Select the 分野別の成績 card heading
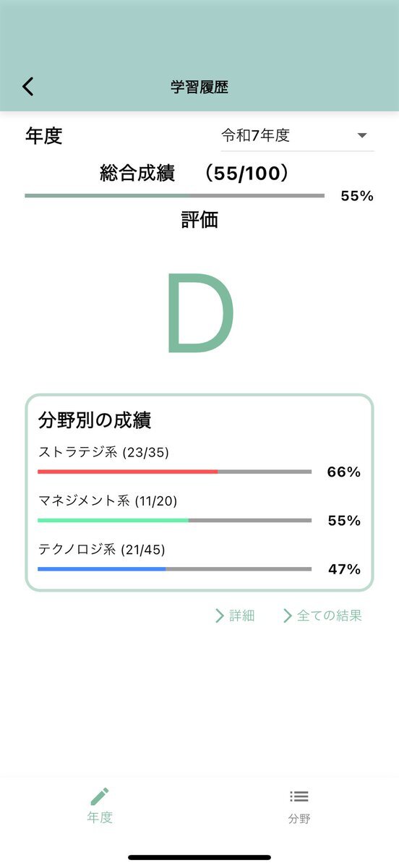399x868 pixels. [94, 420]
